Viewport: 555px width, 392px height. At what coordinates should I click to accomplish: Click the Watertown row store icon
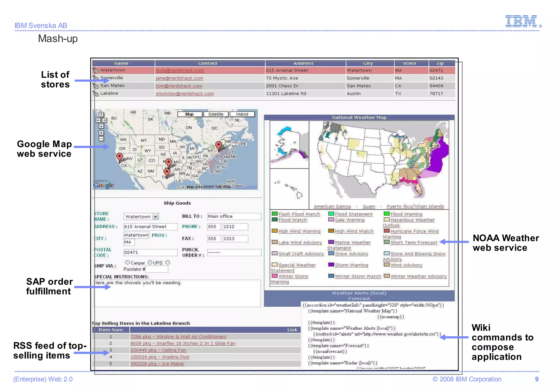click(96, 71)
